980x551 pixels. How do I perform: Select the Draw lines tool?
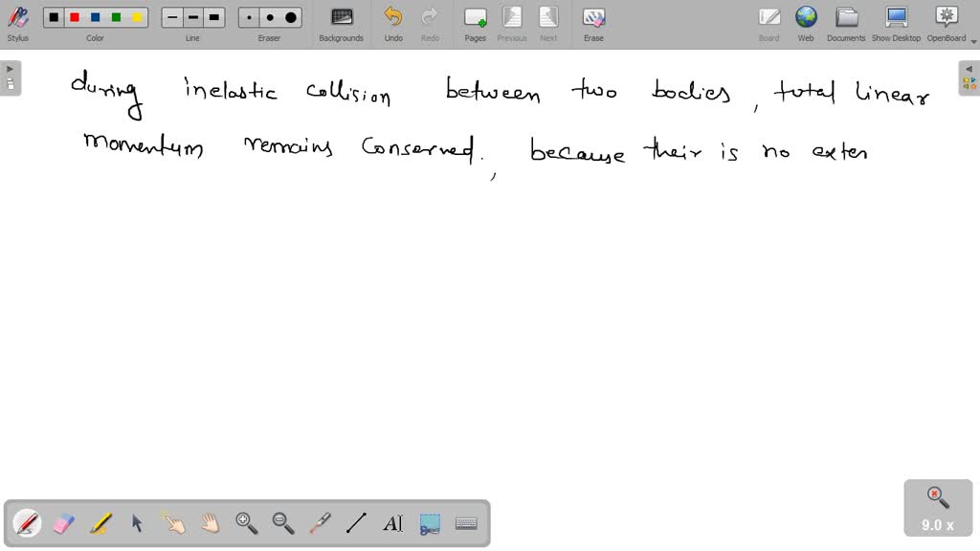[x=356, y=522]
